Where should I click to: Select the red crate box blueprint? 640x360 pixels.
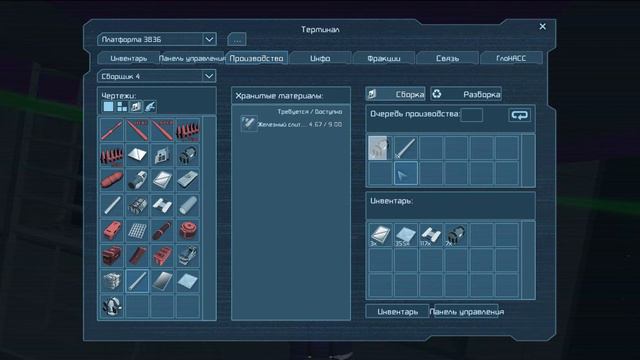(x=112, y=256)
